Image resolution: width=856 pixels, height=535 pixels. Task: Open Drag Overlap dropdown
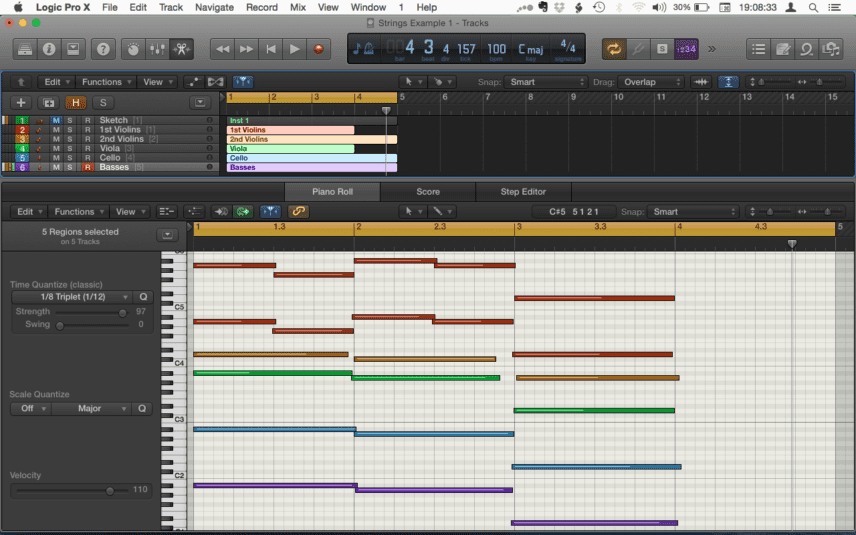651,82
